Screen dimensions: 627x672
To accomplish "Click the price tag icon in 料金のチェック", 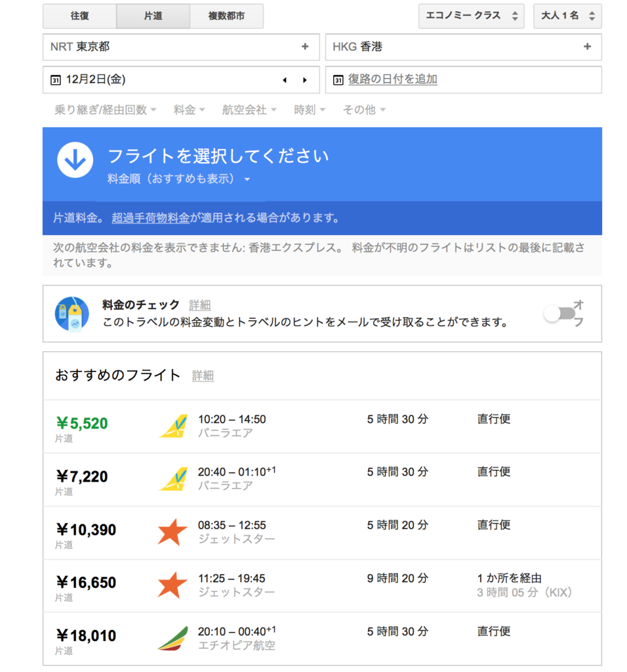I will pos(72,314).
